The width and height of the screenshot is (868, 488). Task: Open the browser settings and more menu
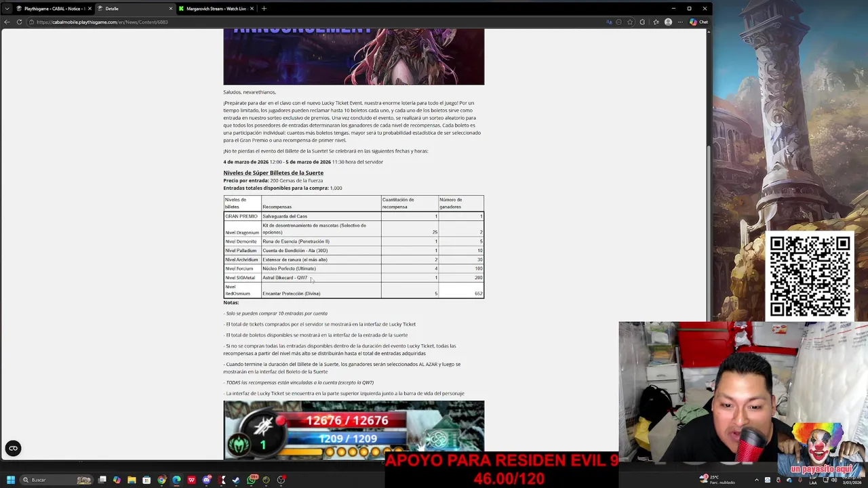680,22
